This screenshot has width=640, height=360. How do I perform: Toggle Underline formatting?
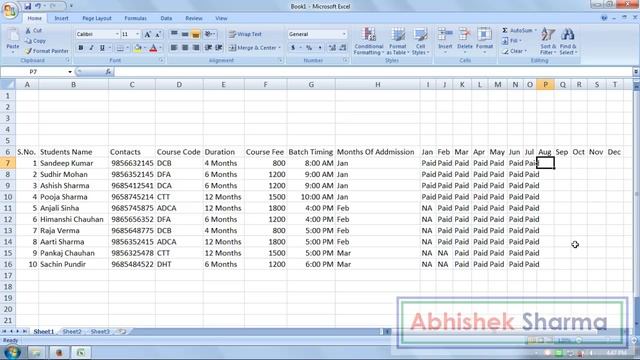click(102, 48)
